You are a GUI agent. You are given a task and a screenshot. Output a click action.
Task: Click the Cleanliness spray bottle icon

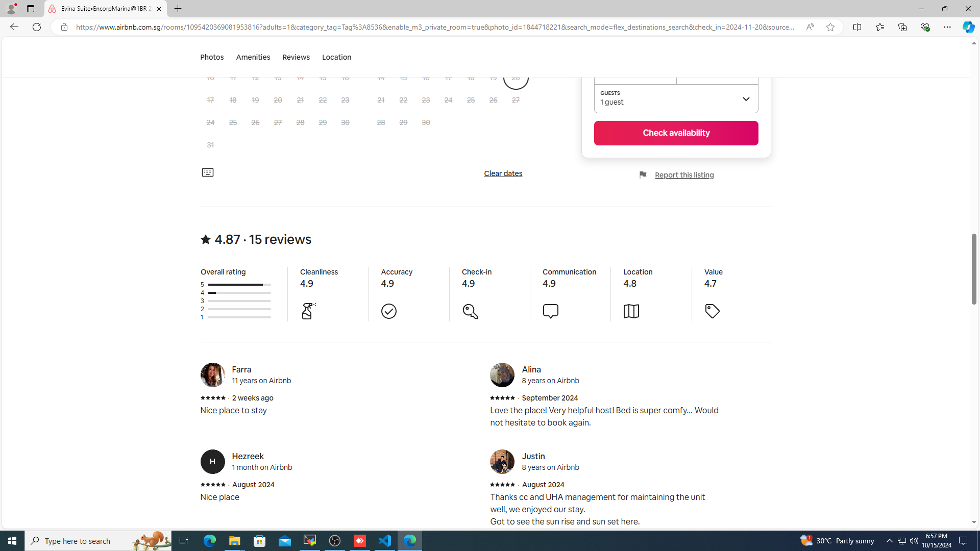[x=308, y=311]
